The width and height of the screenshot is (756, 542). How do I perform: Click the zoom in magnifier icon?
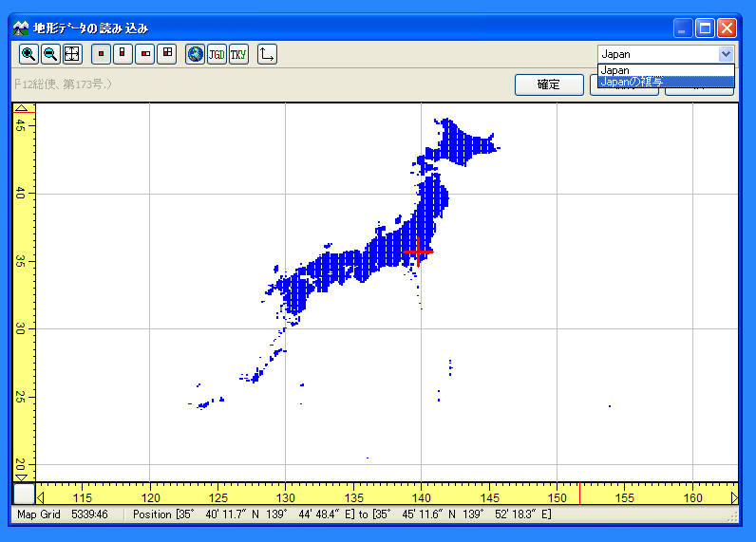(x=28, y=54)
